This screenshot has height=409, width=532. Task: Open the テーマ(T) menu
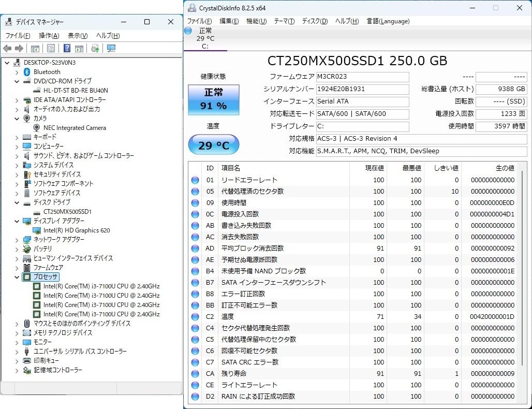(x=284, y=21)
